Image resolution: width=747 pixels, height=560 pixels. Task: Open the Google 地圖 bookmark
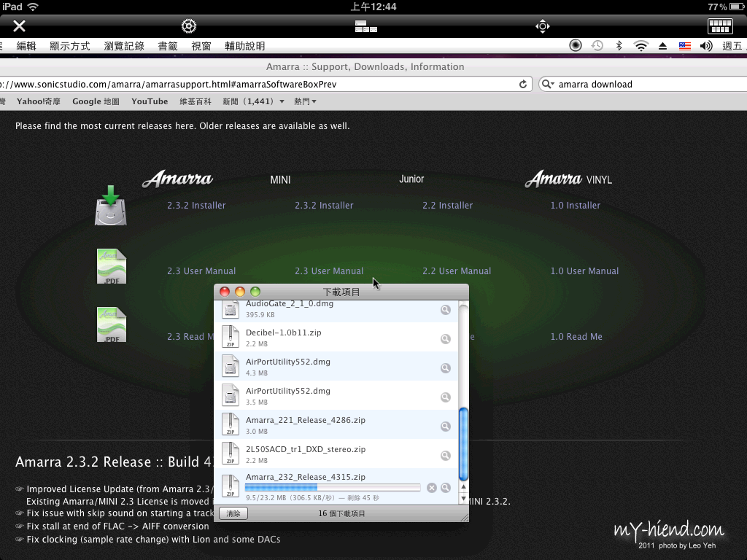tap(96, 101)
